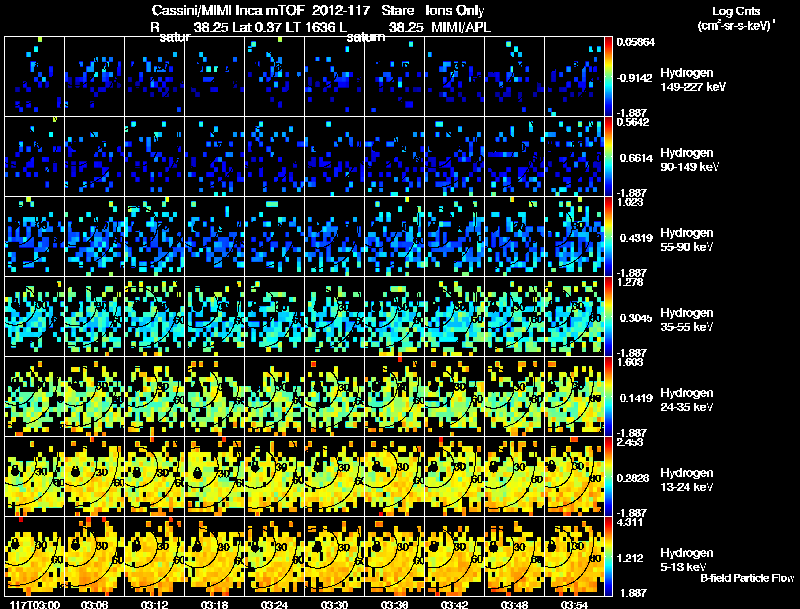Open the 24-35 keV panel at 03:54
The width and height of the screenshot is (800, 609).
[574, 396]
